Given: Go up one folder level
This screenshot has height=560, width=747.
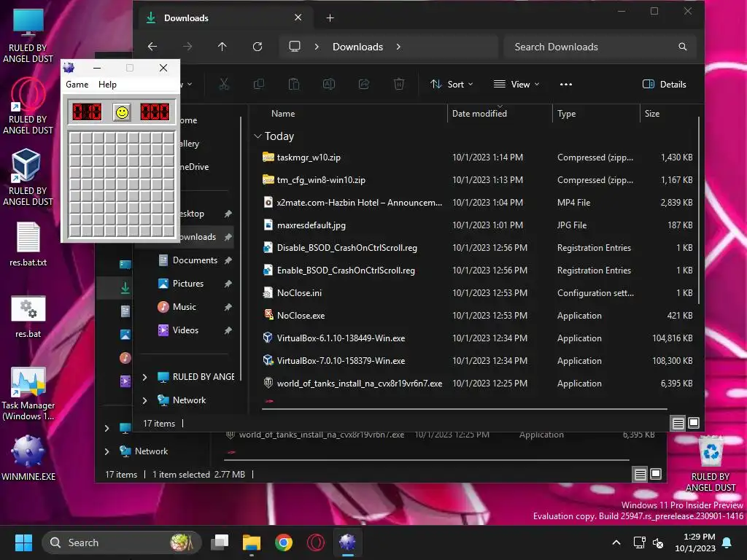Looking at the screenshot, I should [x=222, y=47].
